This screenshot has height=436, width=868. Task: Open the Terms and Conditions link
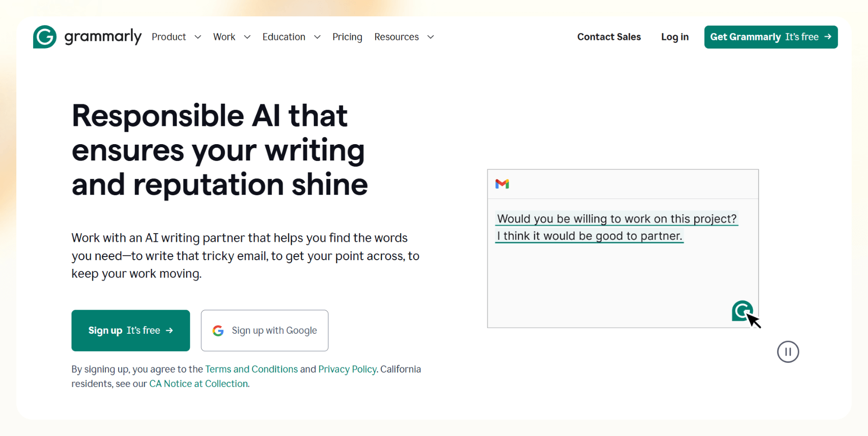coord(252,369)
